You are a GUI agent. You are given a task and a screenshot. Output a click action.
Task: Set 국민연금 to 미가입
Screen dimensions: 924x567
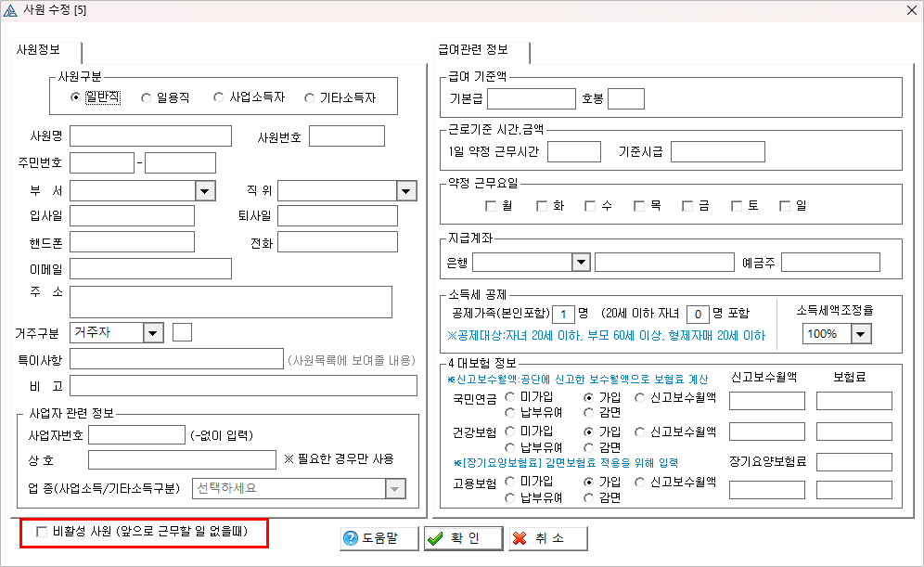[x=510, y=397]
